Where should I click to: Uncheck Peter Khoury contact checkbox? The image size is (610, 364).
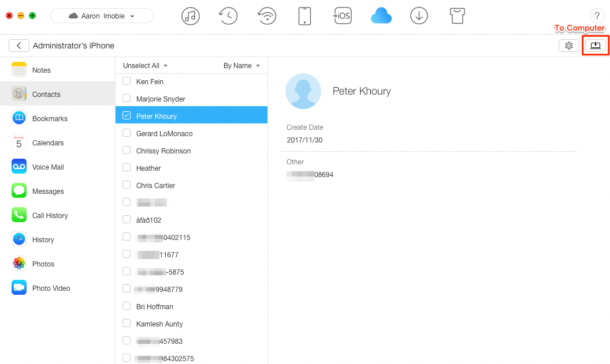click(127, 115)
